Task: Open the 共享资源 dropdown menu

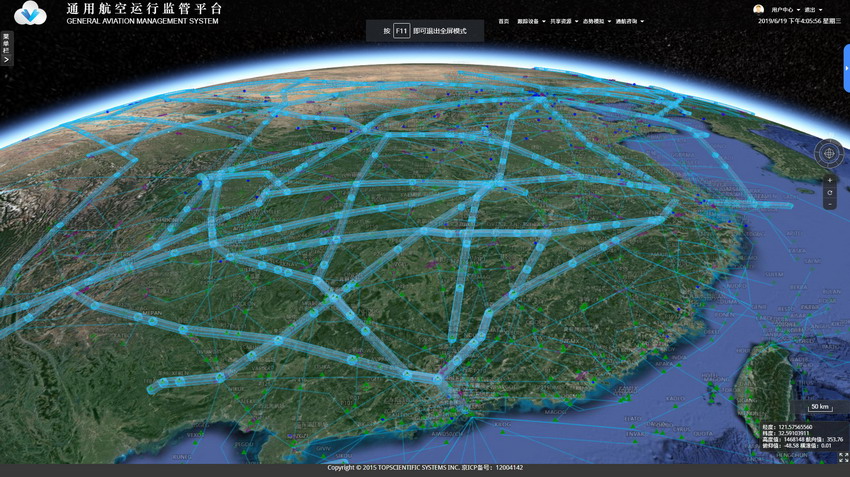Action: coord(563,21)
